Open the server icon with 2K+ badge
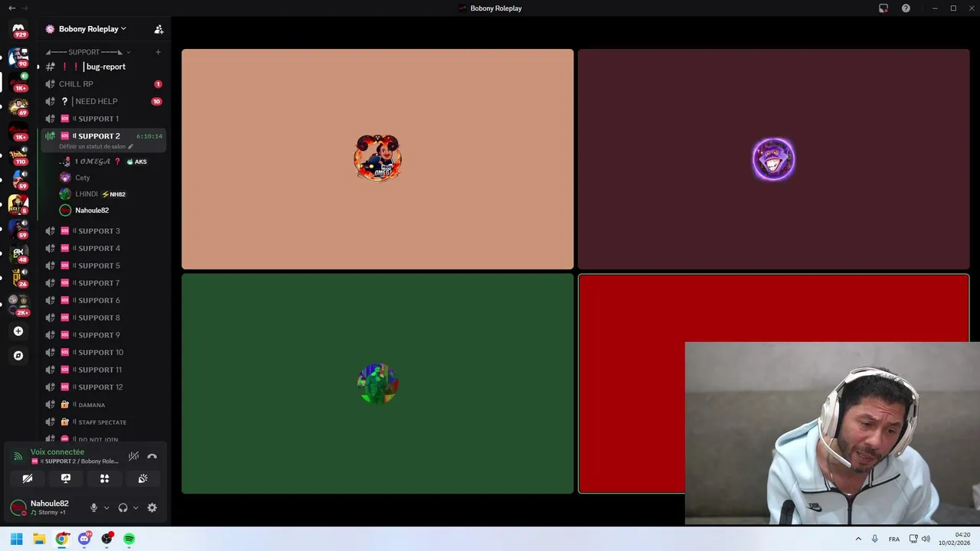The image size is (980, 551). (x=18, y=305)
